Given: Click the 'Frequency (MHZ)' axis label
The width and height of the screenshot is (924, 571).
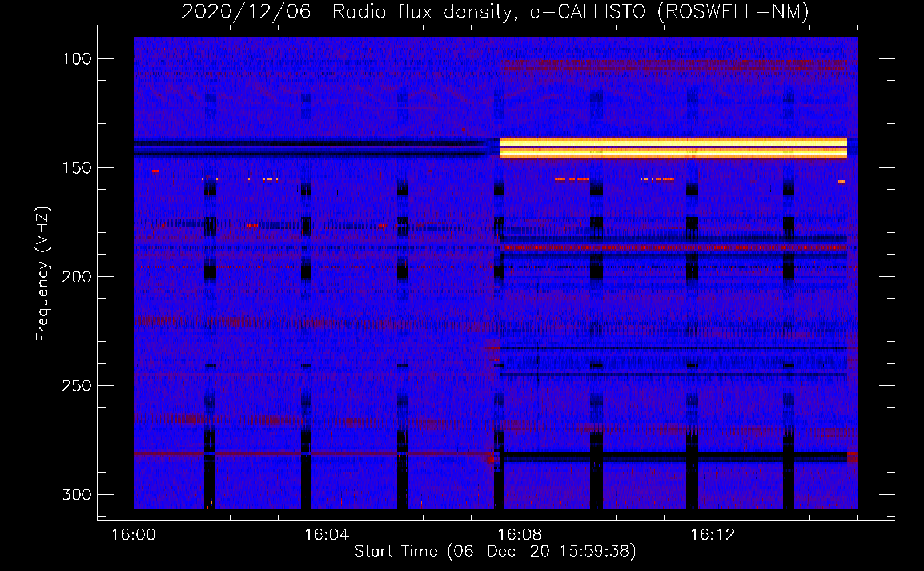Looking at the screenshot, I should coord(43,274).
